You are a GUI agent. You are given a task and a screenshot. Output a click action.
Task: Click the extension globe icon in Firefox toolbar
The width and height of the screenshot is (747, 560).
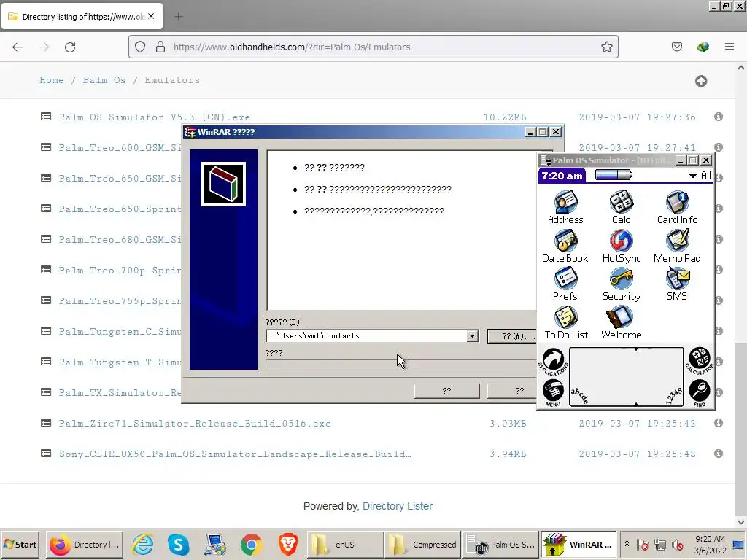703,47
